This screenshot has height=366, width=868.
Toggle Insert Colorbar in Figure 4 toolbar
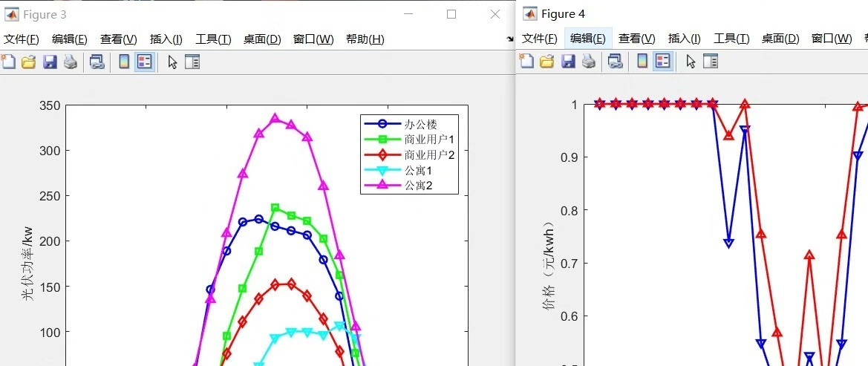[x=642, y=61]
